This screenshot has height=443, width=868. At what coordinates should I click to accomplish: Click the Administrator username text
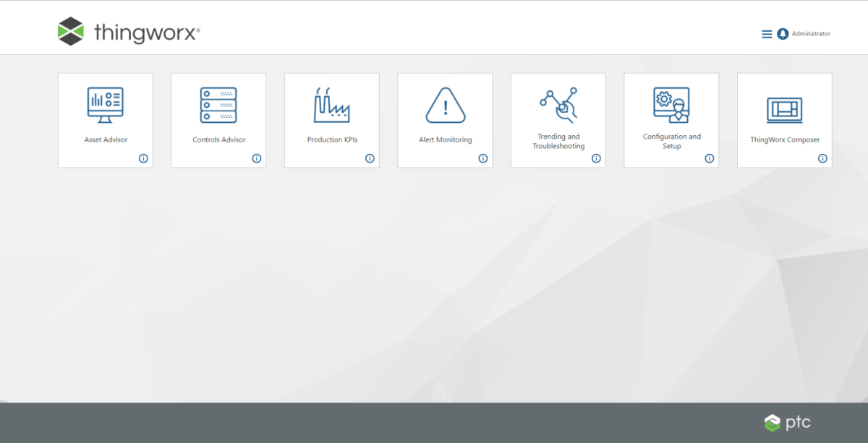[x=811, y=33]
